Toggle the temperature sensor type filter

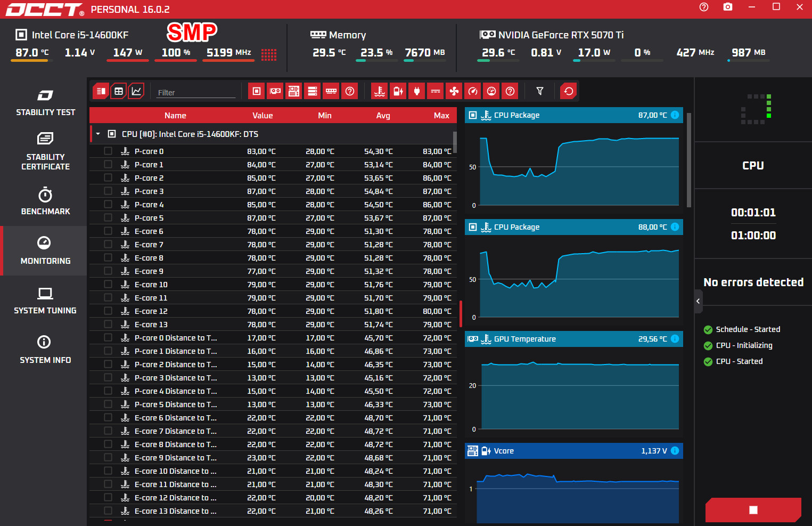(380, 91)
